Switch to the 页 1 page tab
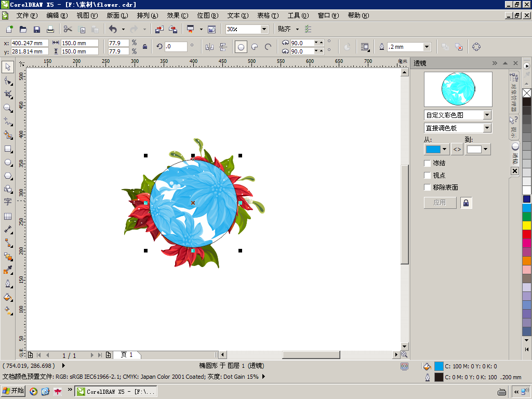The width and height of the screenshot is (532, 399). [127, 355]
